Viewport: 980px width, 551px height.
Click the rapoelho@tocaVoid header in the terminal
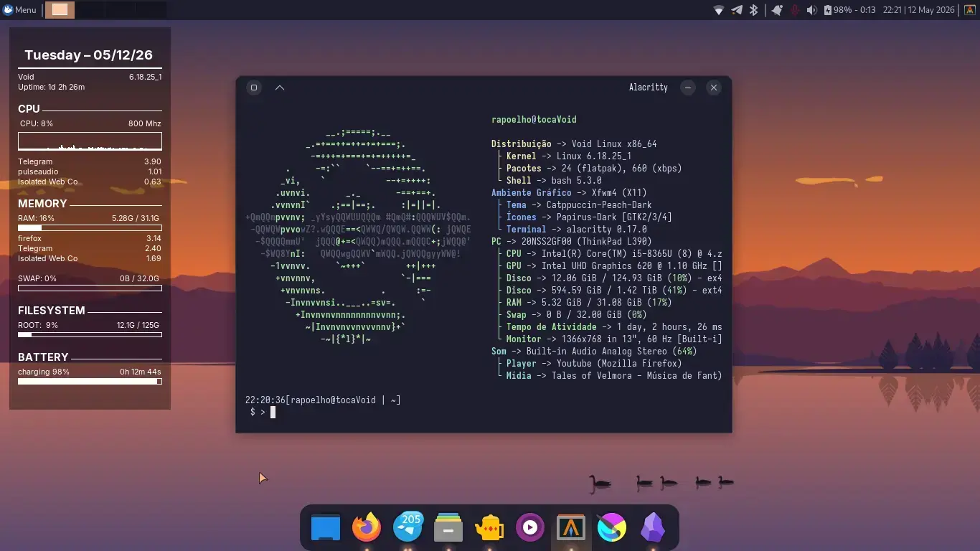point(534,120)
